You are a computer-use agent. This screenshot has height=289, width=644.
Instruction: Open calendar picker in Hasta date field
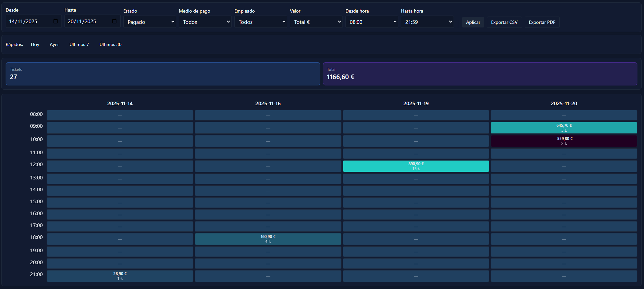pyautogui.click(x=114, y=22)
